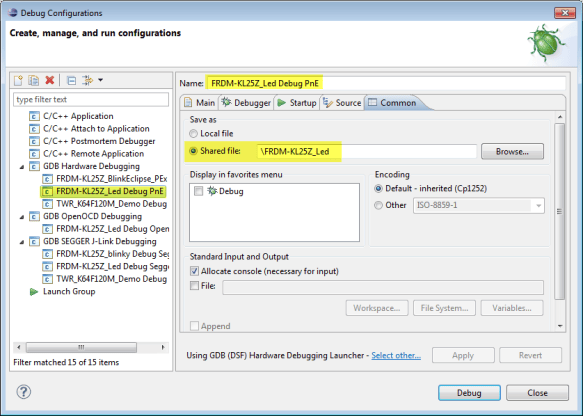Viewport: 583px width, 416px height.
Task: Click the Variables... button
Action: pyautogui.click(x=512, y=308)
